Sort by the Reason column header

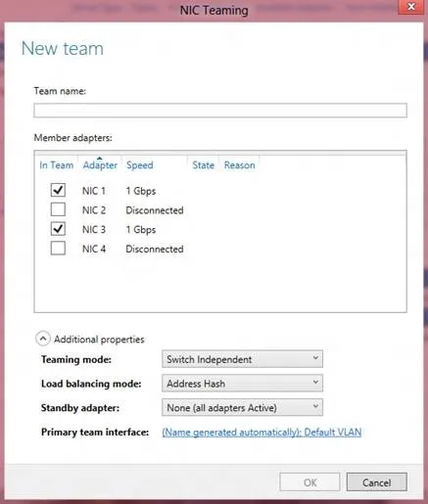239,165
